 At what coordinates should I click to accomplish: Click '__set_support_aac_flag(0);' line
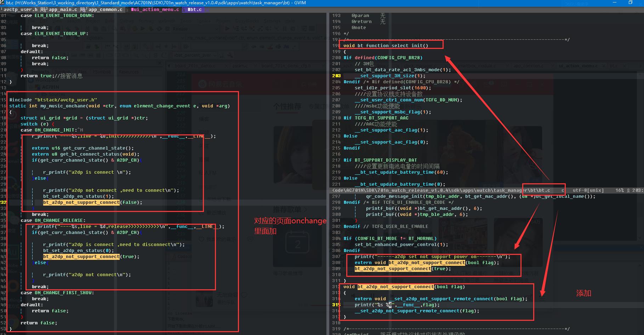(x=392, y=142)
